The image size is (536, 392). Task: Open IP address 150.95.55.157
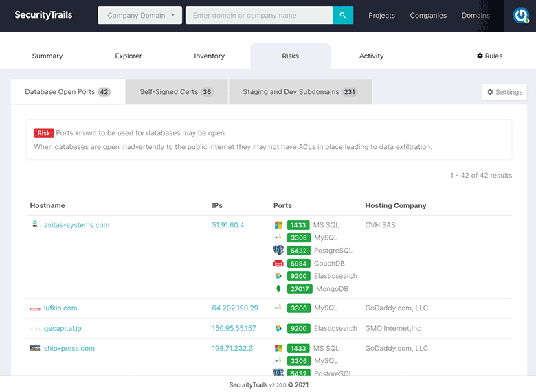(x=234, y=328)
